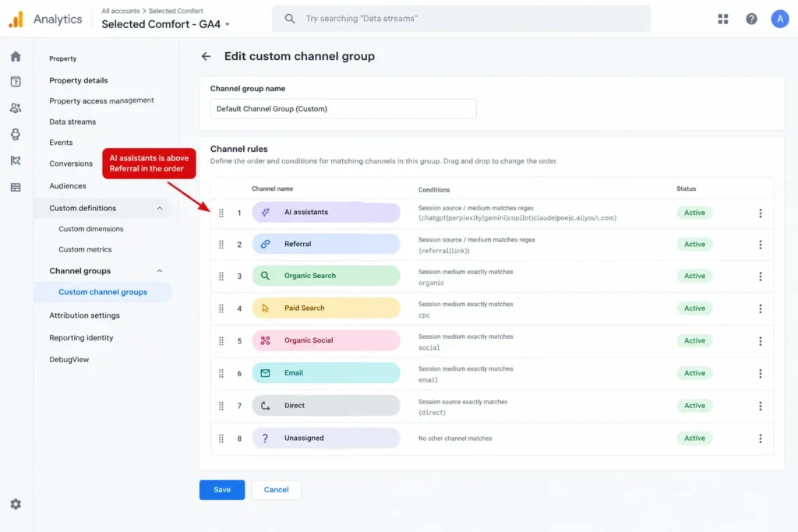
Task: Open Conversions settings
Action: [x=71, y=164]
